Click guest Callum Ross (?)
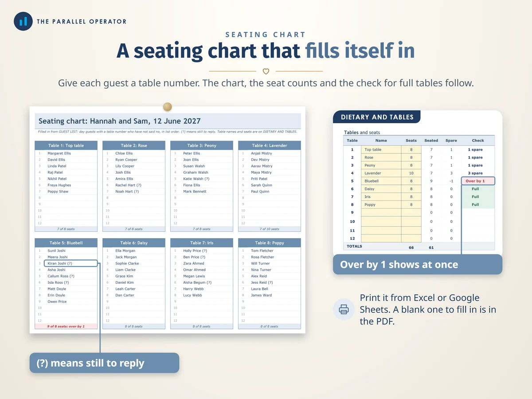This screenshot has height=399, width=532. [x=61, y=276]
